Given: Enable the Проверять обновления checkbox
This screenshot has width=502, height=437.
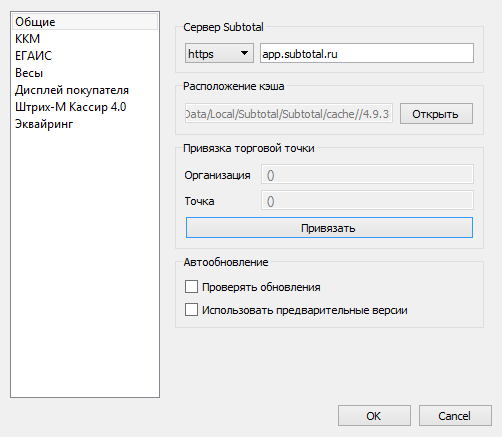Looking at the screenshot, I should tap(191, 287).
